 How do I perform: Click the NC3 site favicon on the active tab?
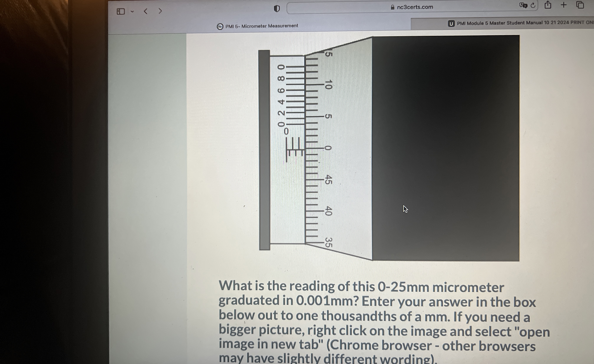tap(220, 26)
